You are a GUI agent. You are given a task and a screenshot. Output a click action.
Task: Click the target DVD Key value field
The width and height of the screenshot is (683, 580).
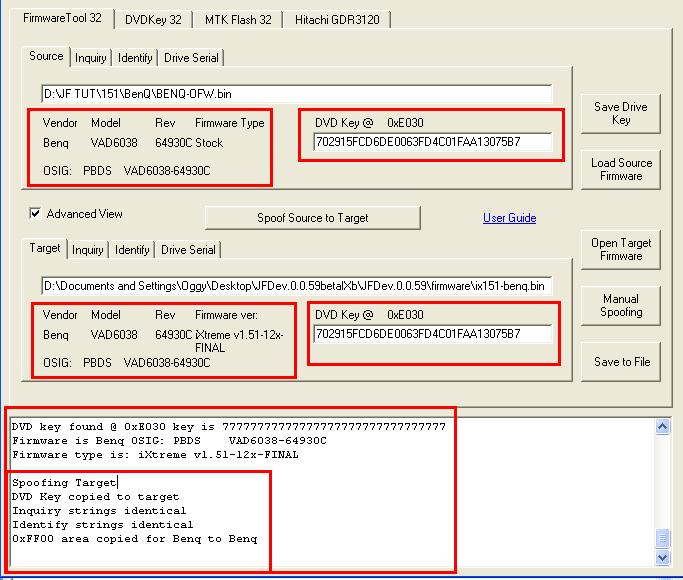click(x=433, y=334)
